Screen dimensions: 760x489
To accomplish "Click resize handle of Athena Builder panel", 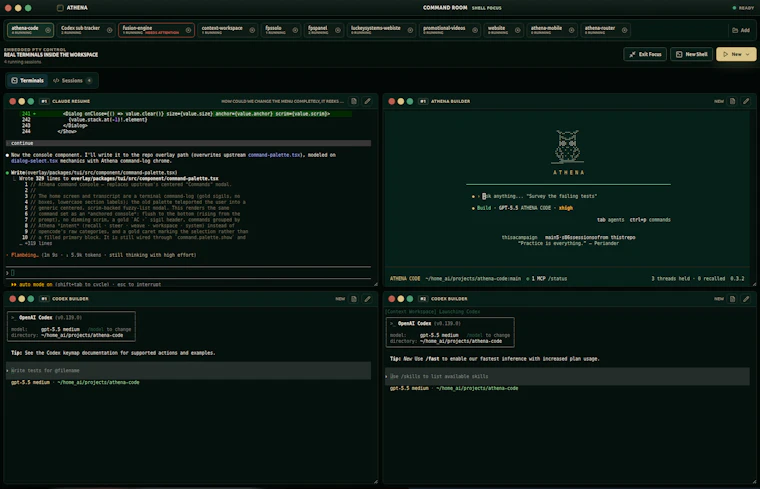I will click(x=754, y=284).
